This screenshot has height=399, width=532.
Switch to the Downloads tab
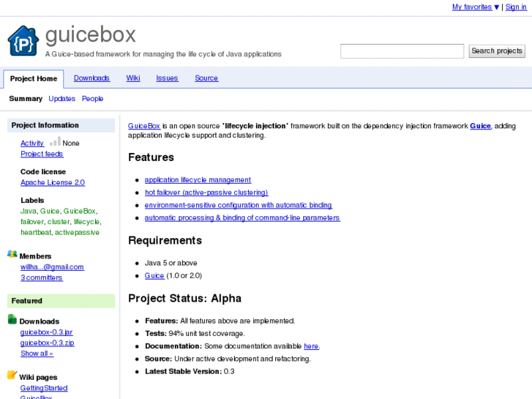(x=91, y=78)
